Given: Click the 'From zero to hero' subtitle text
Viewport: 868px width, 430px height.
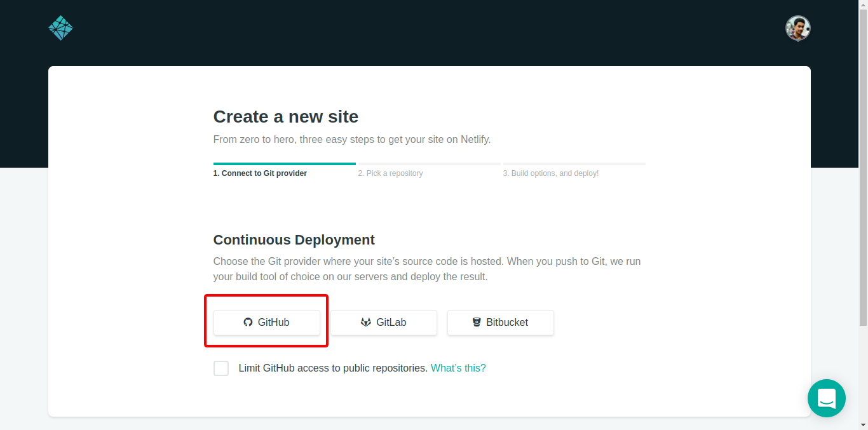Looking at the screenshot, I should [x=351, y=140].
